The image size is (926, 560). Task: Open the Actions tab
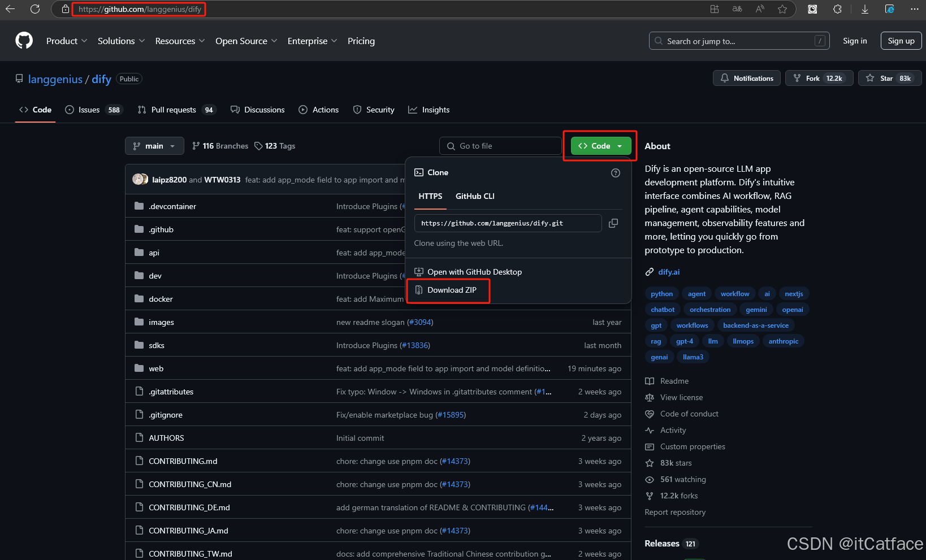click(319, 110)
